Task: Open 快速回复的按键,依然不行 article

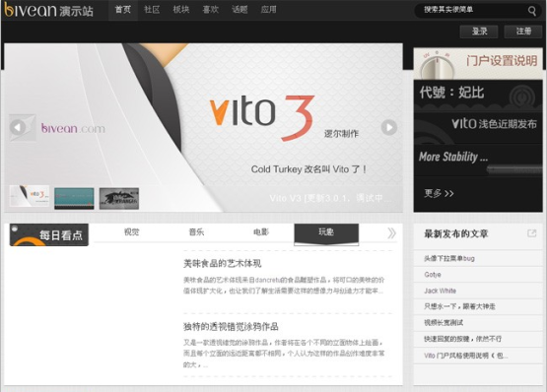Action: point(462,339)
